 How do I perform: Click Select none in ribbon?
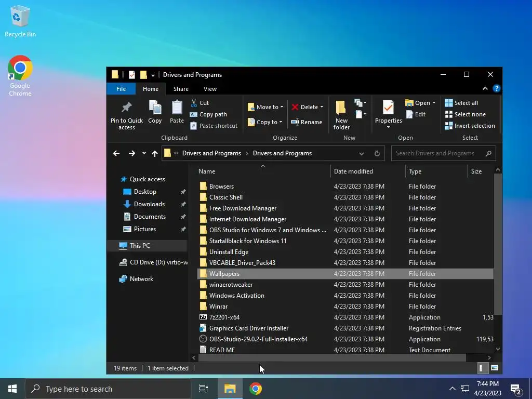tap(465, 114)
